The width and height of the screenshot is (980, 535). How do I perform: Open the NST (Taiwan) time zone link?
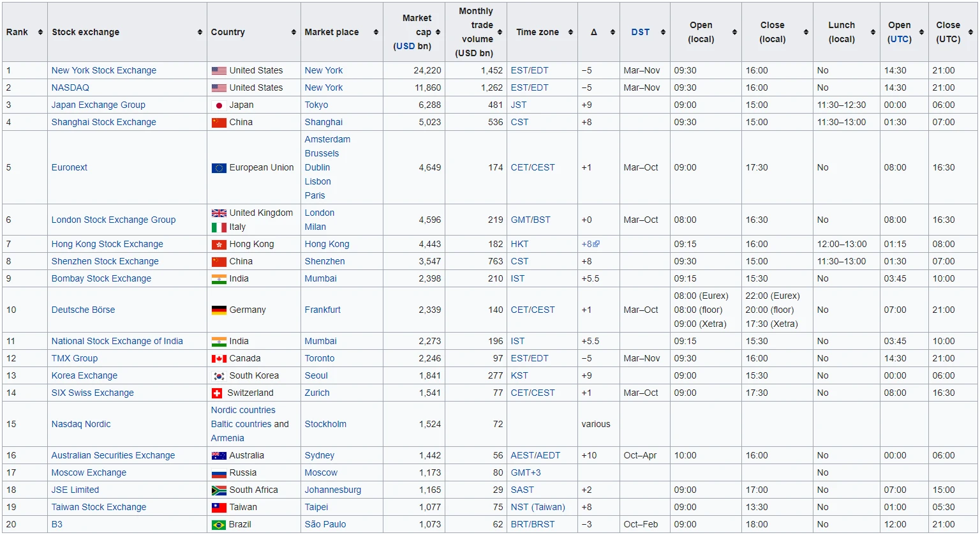[538, 507]
